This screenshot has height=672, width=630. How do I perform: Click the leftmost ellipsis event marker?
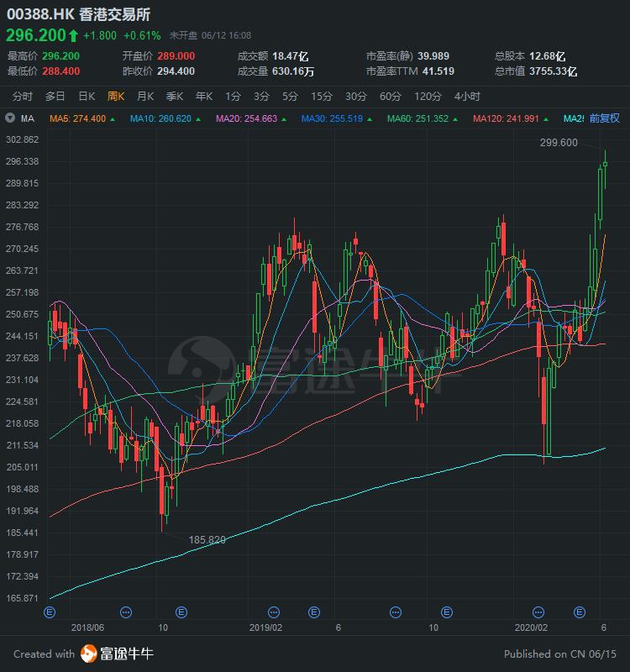126,612
